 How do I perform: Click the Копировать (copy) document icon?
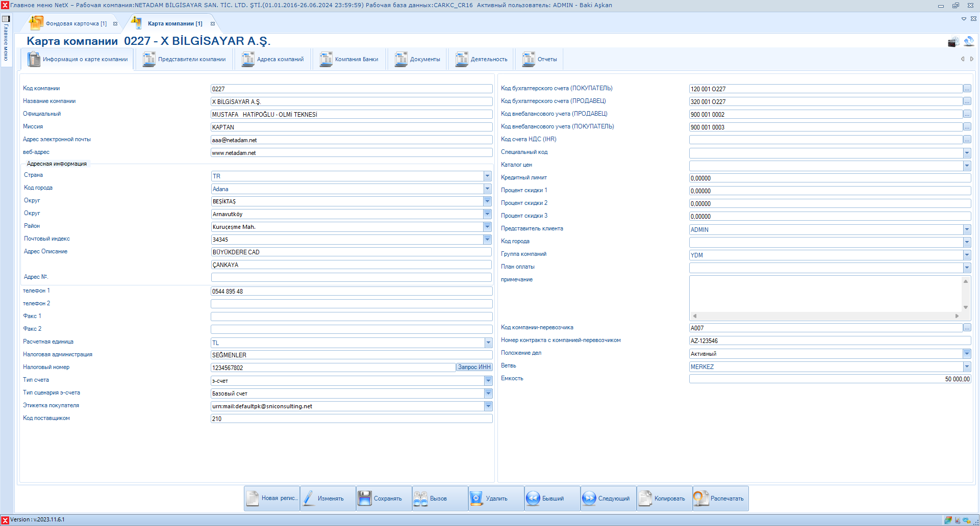645,498
